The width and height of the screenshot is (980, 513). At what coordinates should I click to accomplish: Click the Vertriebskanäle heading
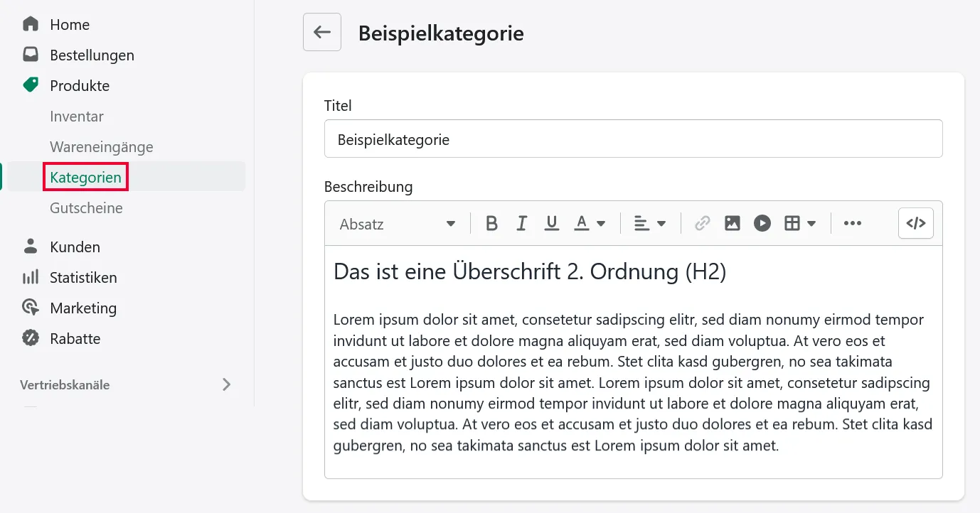(65, 384)
